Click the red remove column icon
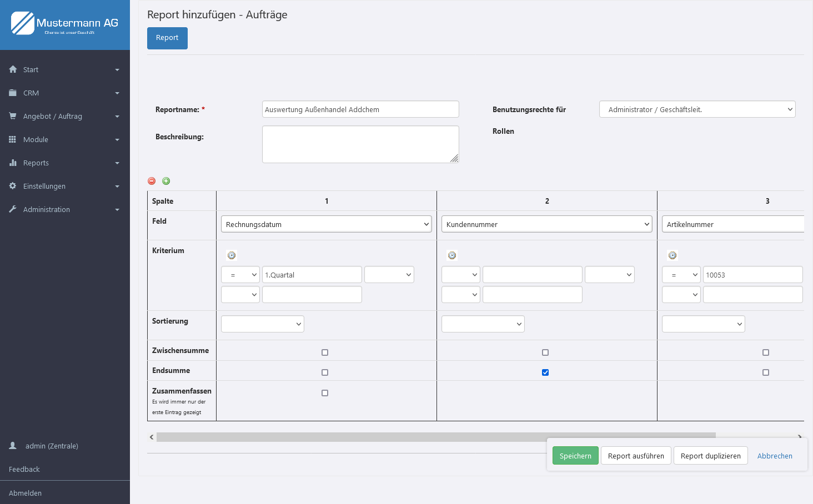 [152, 181]
